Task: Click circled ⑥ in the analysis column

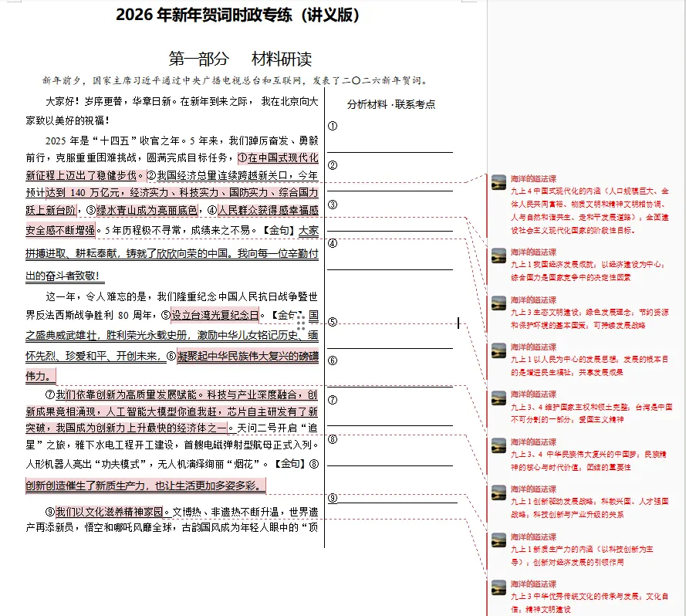Action: tap(333, 360)
